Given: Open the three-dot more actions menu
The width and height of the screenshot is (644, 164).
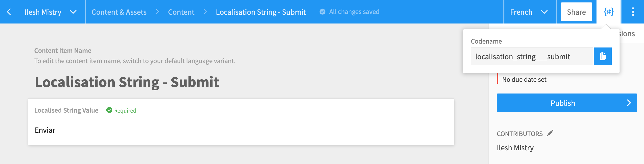Looking at the screenshot, I should 633,12.
